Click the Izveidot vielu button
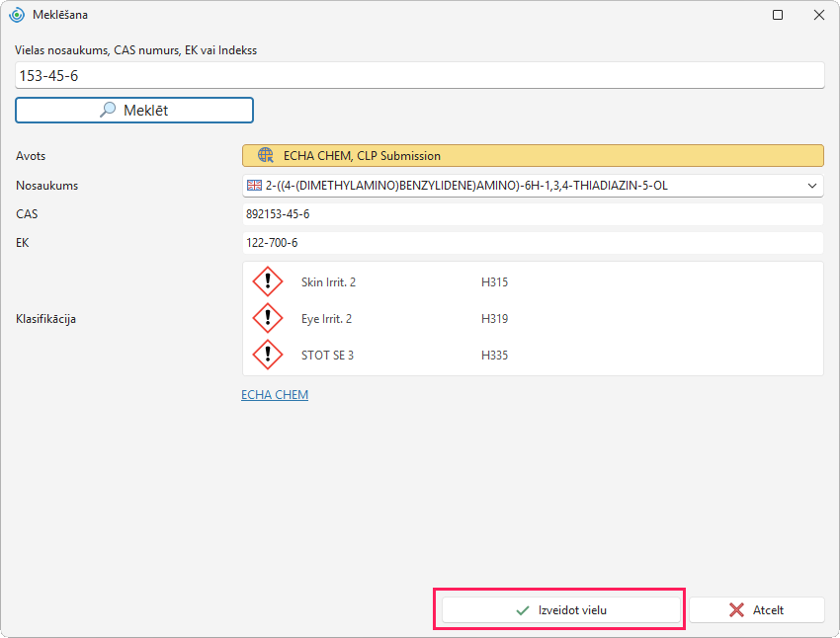This screenshot has width=840, height=638. tap(561, 609)
